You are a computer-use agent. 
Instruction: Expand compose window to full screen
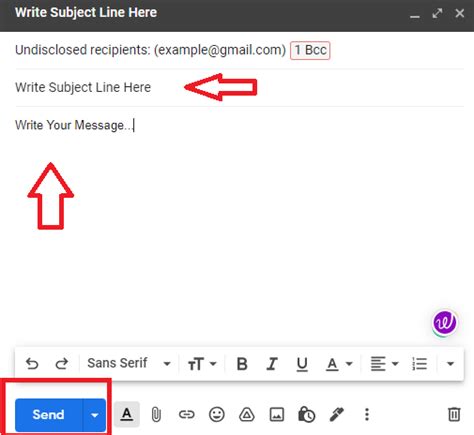point(437,13)
